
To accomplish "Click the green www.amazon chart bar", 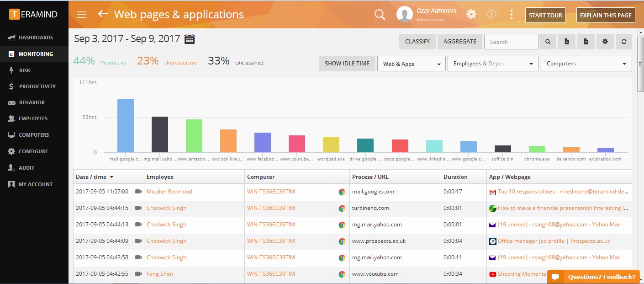I will [194, 136].
